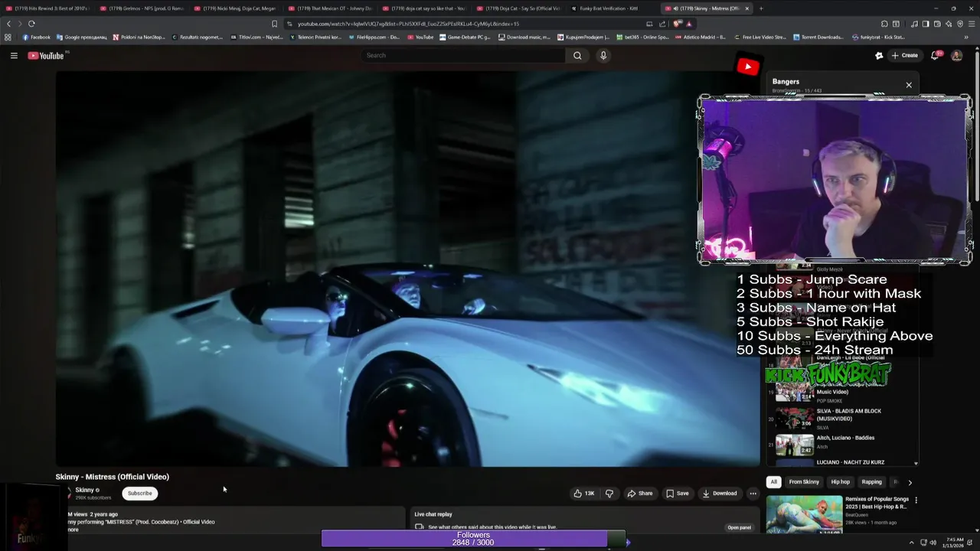Start voice search with the microphone icon
Viewport: 980px width, 551px height.
pos(603,55)
